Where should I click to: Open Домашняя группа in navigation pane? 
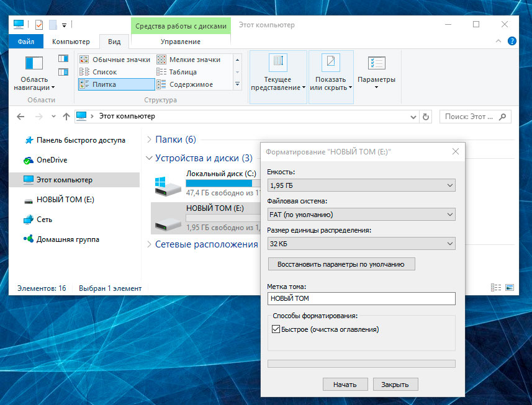tap(61, 239)
